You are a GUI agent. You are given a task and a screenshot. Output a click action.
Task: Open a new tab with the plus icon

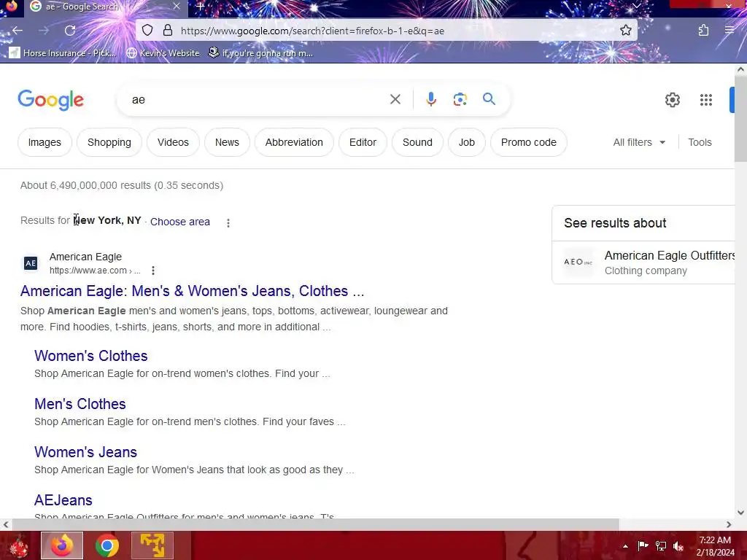(201, 7)
